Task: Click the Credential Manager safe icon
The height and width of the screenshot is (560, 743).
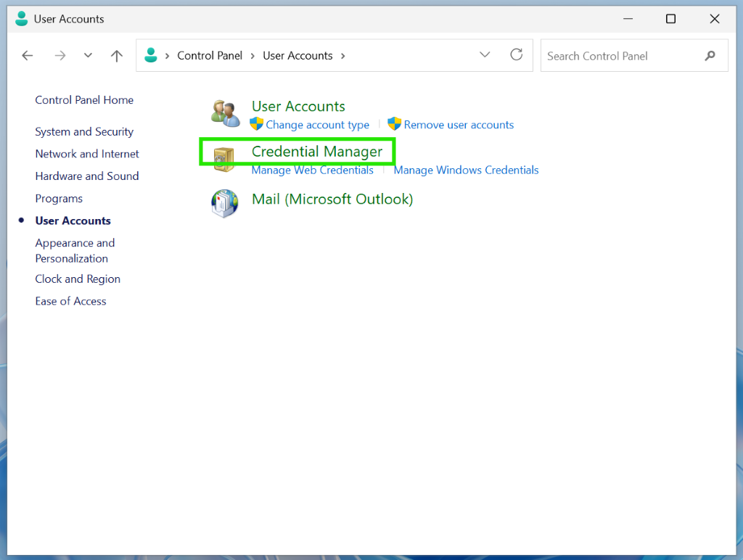Action: pyautogui.click(x=223, y=159)
